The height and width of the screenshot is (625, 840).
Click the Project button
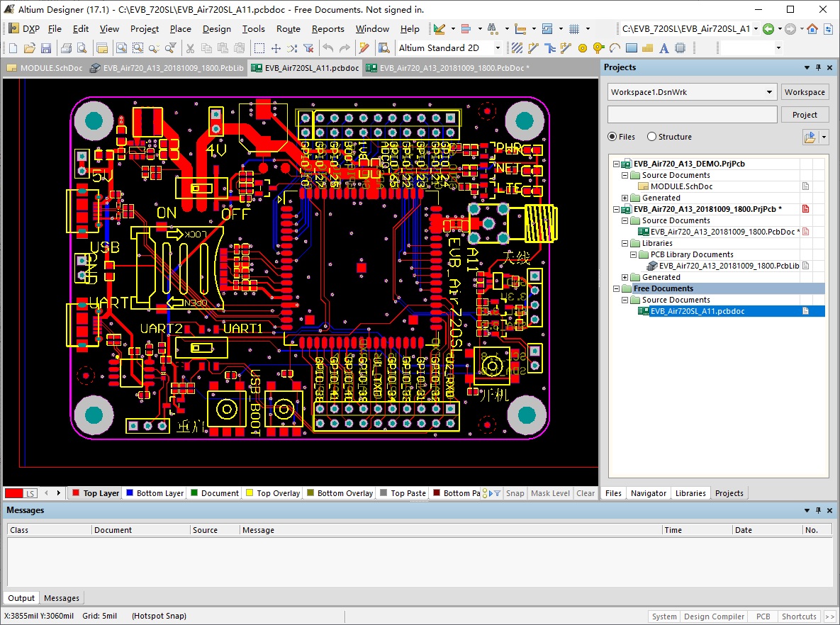coord(805,115)
